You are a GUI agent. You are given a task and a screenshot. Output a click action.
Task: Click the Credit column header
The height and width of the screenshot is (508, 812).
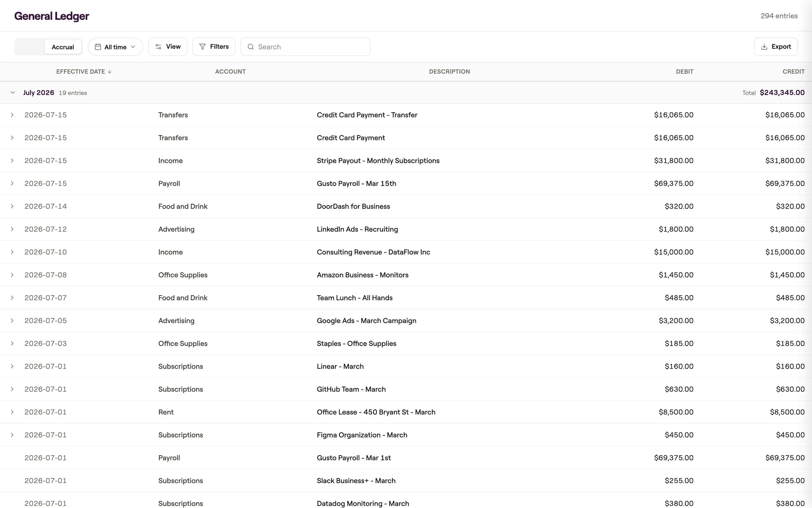point(793,72)
